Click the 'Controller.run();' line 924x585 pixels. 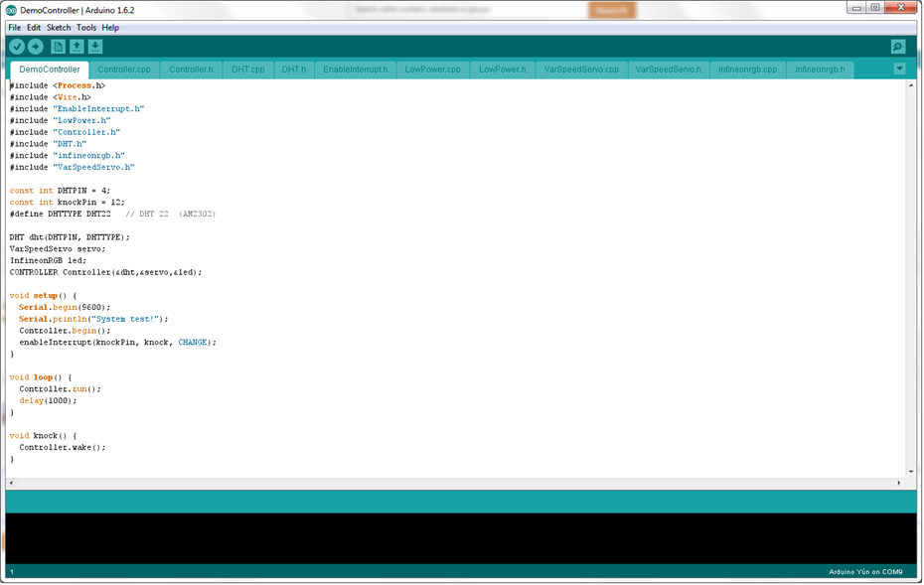(60, 388)
